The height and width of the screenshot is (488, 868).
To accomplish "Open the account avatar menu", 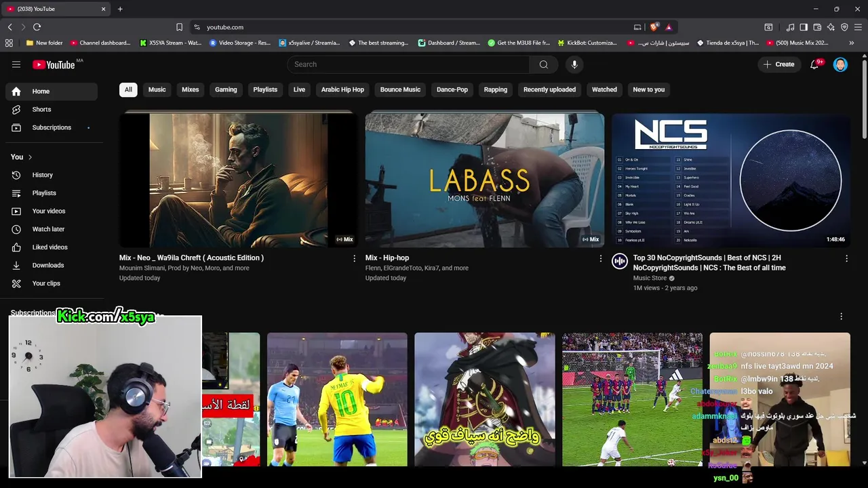I will [840, 64].
